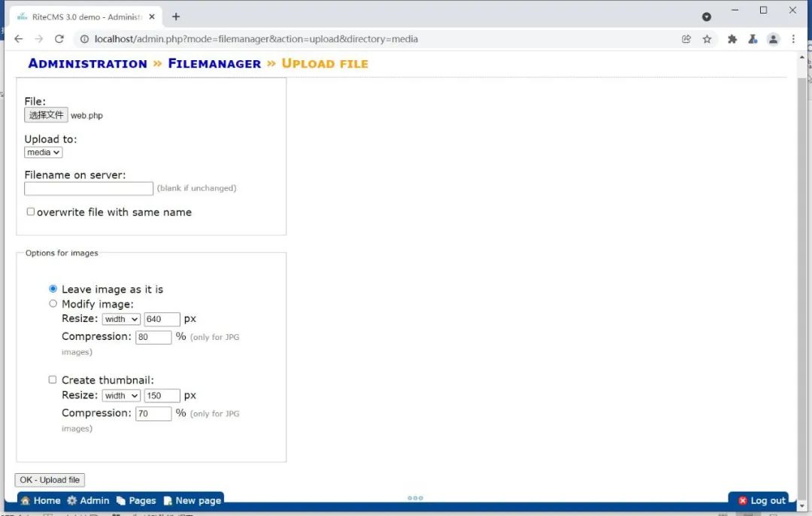Click the compression field showing 80
Image resolution: width=812 pixels, height=516 pixels.
(153, 337)
